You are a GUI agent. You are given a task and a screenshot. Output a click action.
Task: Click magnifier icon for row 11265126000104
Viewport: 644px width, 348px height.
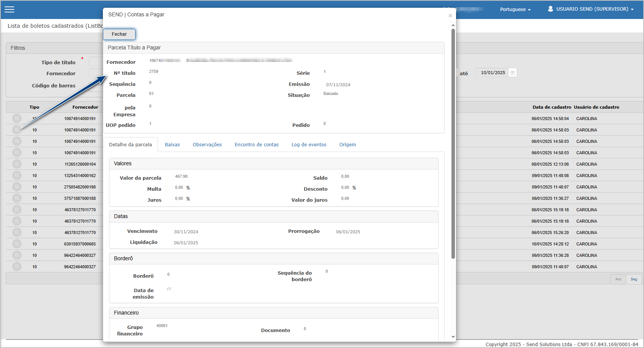17,164
